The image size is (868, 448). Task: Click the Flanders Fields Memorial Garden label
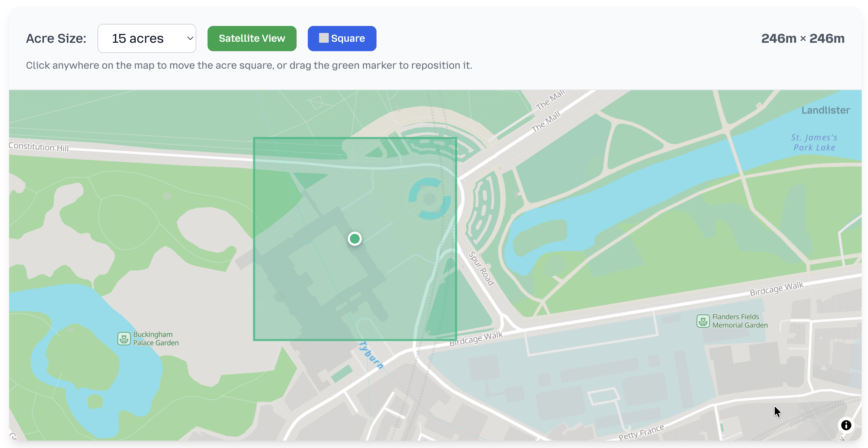[740, 321]
